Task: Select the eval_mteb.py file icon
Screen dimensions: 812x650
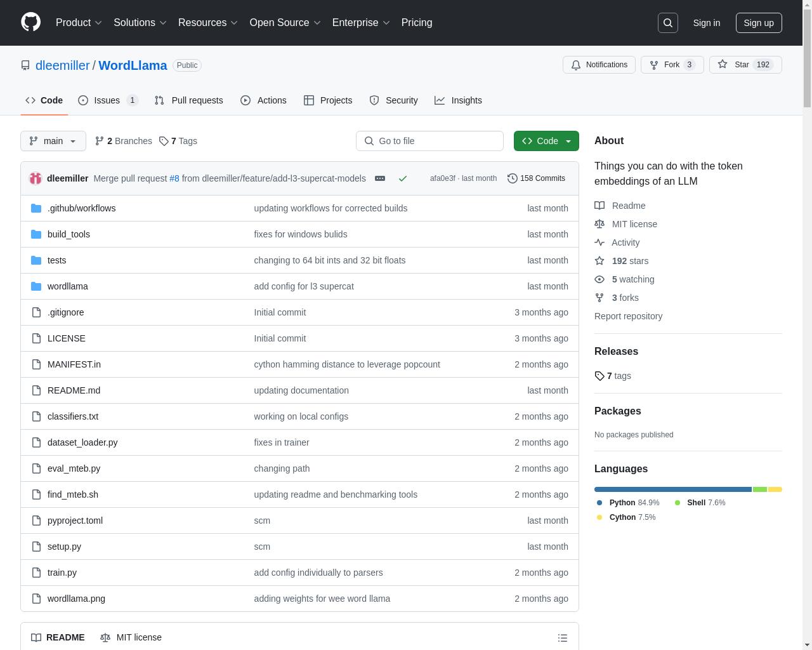Action: tap(36, 468)
